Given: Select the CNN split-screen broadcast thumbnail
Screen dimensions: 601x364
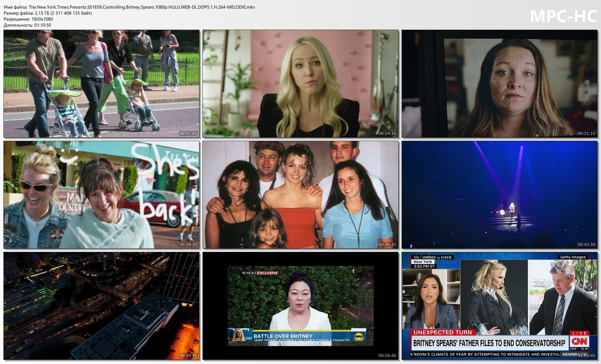Looking at the screenshot, I should pos(500,306).
